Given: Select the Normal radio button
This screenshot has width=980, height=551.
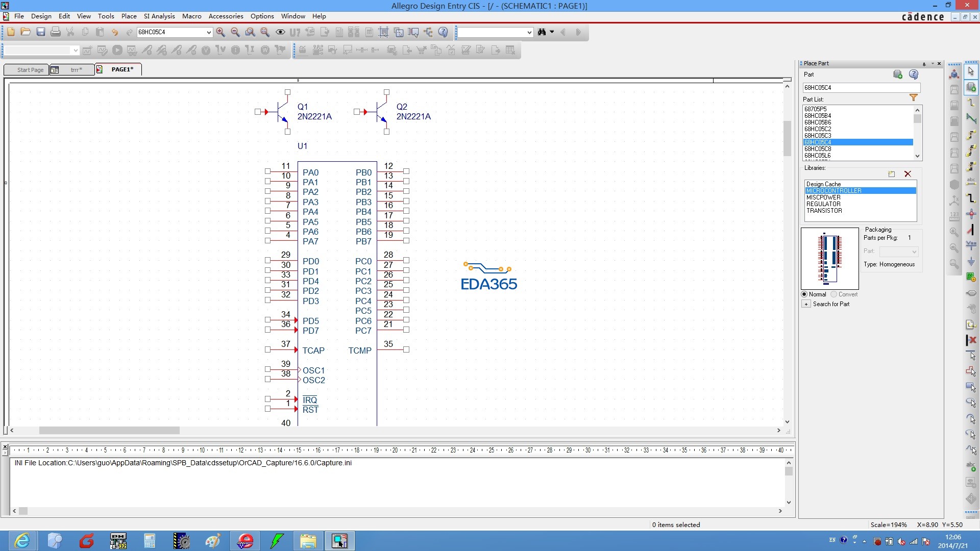Looking at the screenshot, I should pos(804,294).
